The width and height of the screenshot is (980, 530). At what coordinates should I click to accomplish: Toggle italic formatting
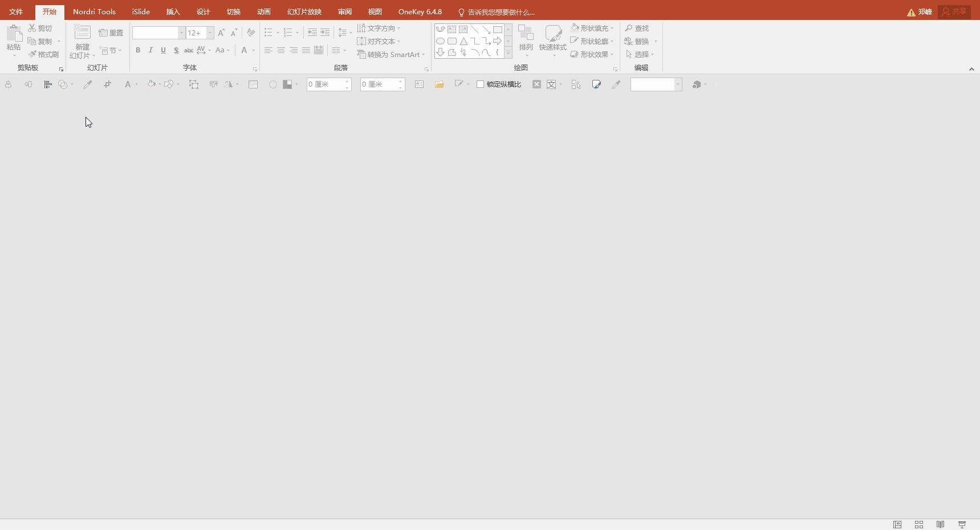click(x=151, y=50)
